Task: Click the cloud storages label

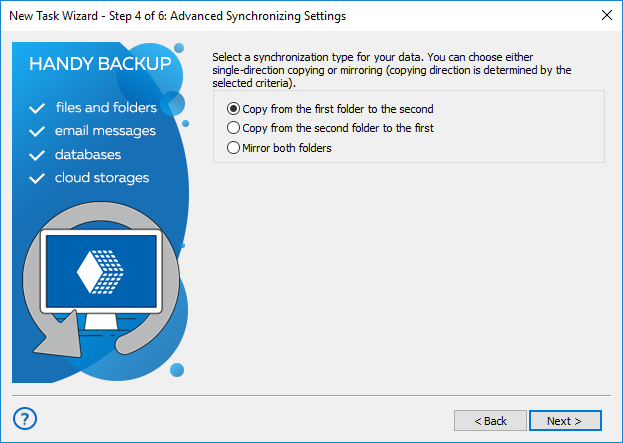Action: click(x=102, y=177)
